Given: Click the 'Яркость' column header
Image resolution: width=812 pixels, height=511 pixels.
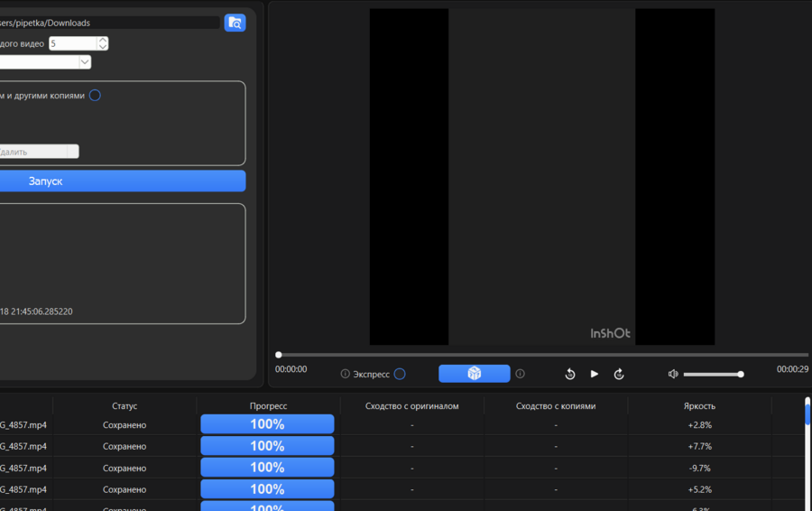Looking at the screenshot, I should 699,406.
